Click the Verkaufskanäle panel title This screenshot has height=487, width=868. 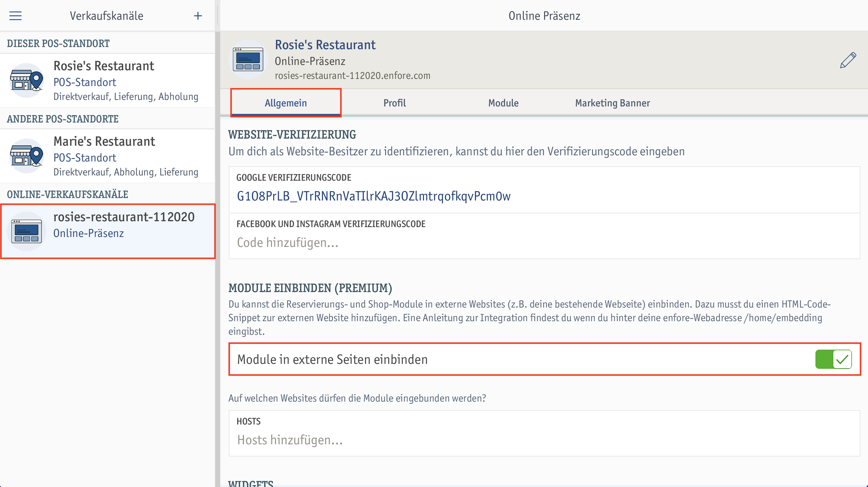(106, 16)
